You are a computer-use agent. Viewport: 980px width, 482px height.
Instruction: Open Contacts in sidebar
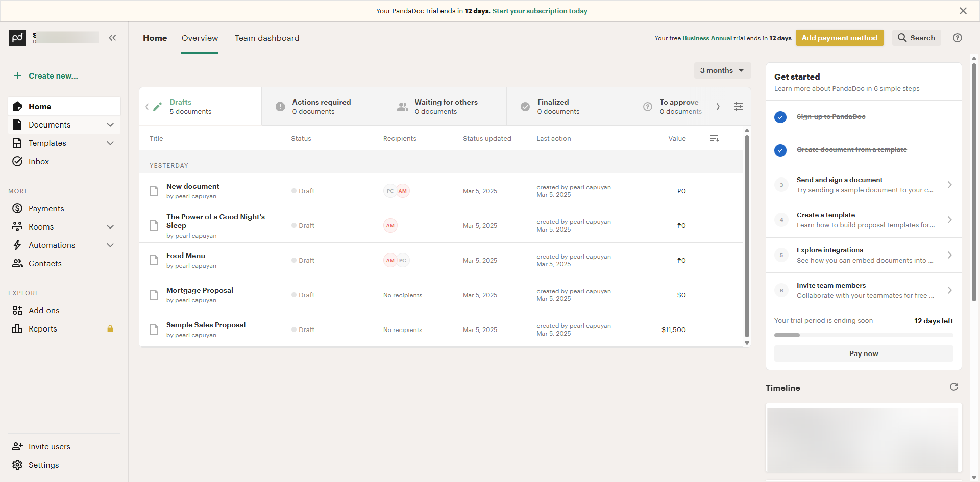(x=45, y=264)
